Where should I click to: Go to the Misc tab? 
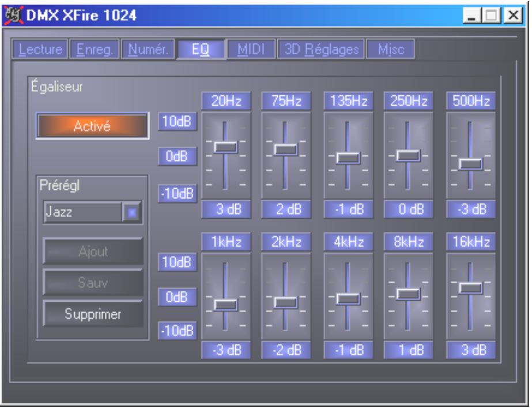(391, 50)
